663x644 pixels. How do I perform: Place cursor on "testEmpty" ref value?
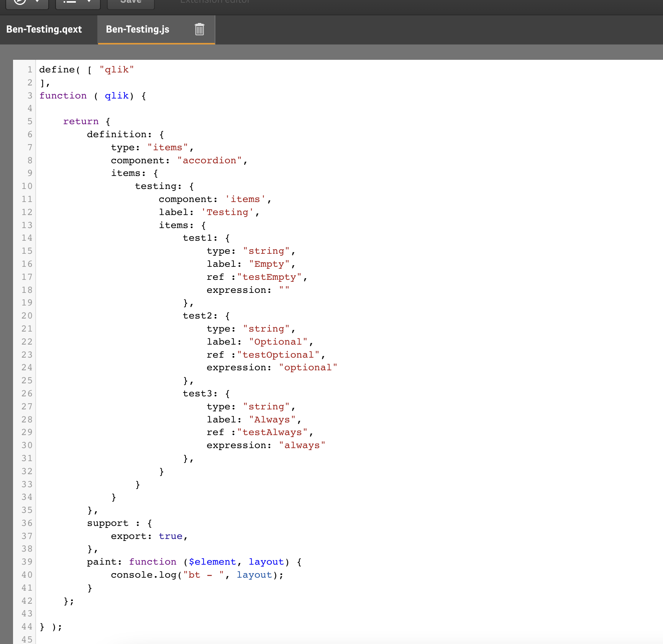tap(269, 277)
